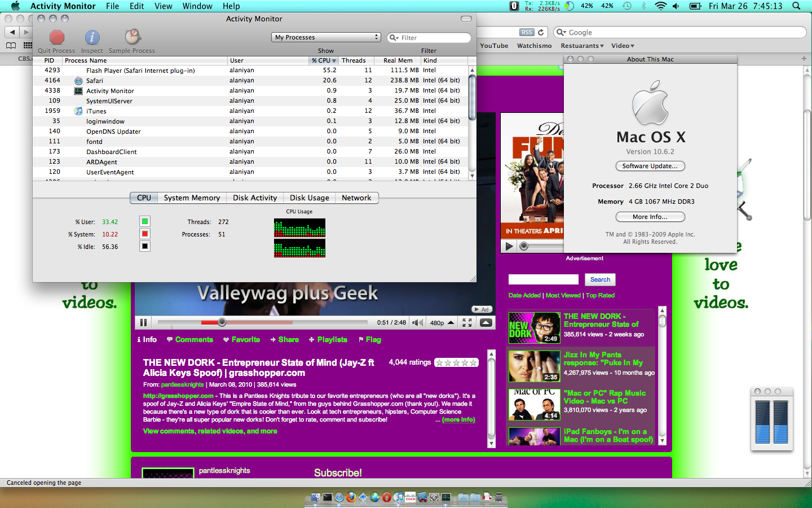Click the YouTube search text box
This screenshot has height=508, width=812.
[544, 279]
